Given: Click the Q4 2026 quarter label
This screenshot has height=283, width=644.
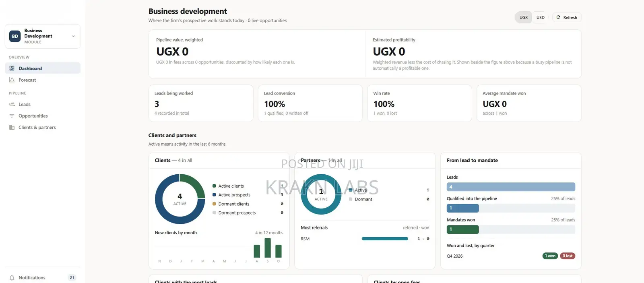Looking at the screenshot, I should 455,256.
